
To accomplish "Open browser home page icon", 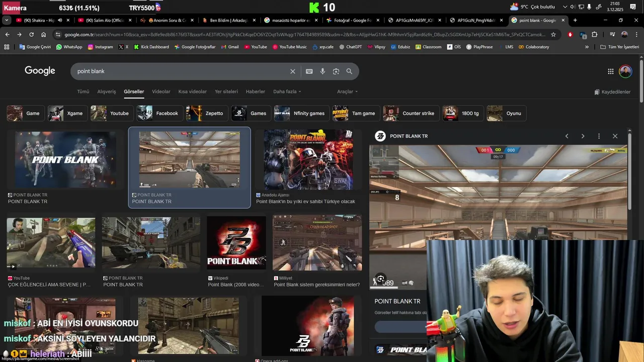I will tap(44, 35).
